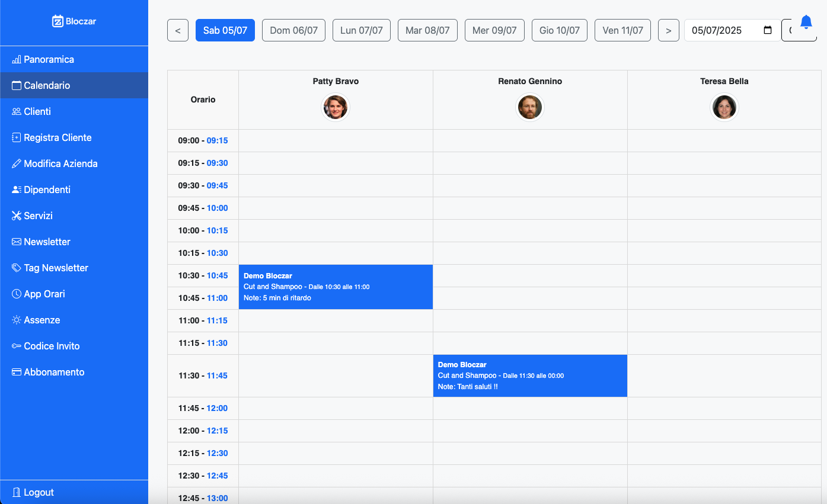Select the Ven 11/07 day tab
827x504 pixels.
pos(622,31)
